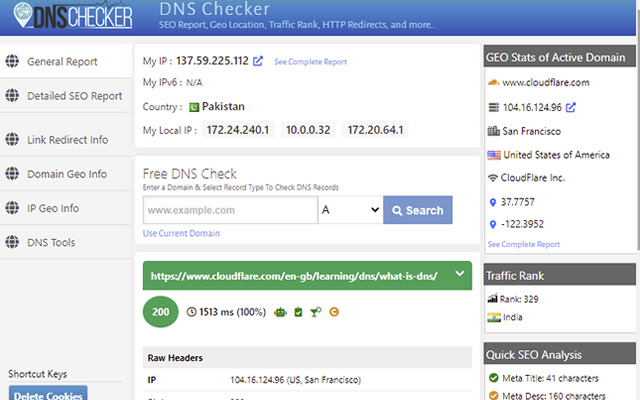Click the green 200 status badge
The width and height of the screenshot is (640, 400).
(x=160, y=312)
